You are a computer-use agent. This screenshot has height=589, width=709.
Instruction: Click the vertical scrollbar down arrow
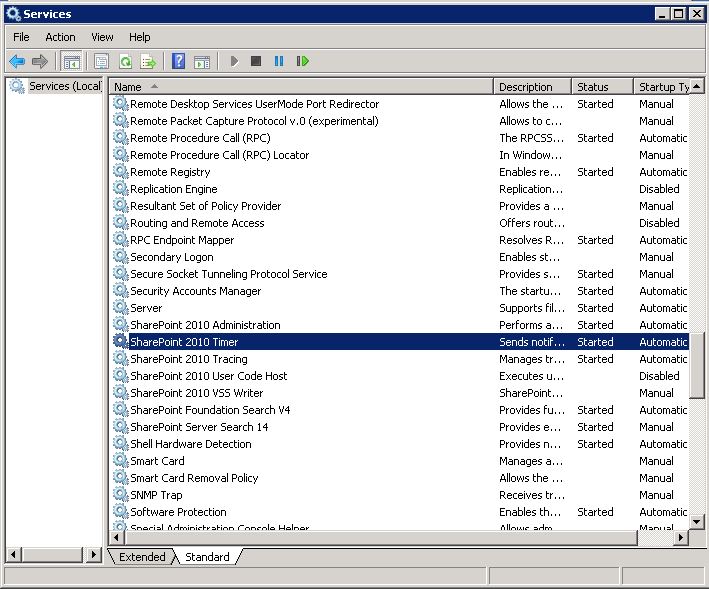(697, 523)
